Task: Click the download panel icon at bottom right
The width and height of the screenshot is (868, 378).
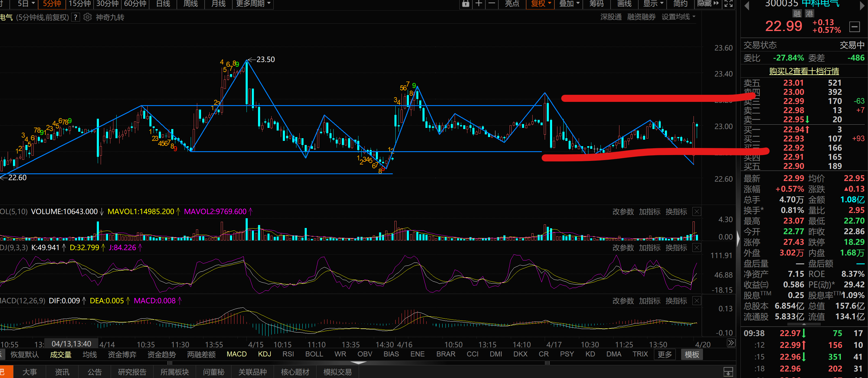Action: click(x=728, y=372)
